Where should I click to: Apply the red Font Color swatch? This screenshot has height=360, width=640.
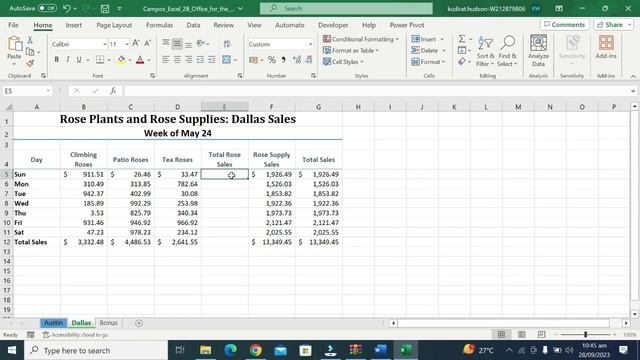tap(140, 60)
